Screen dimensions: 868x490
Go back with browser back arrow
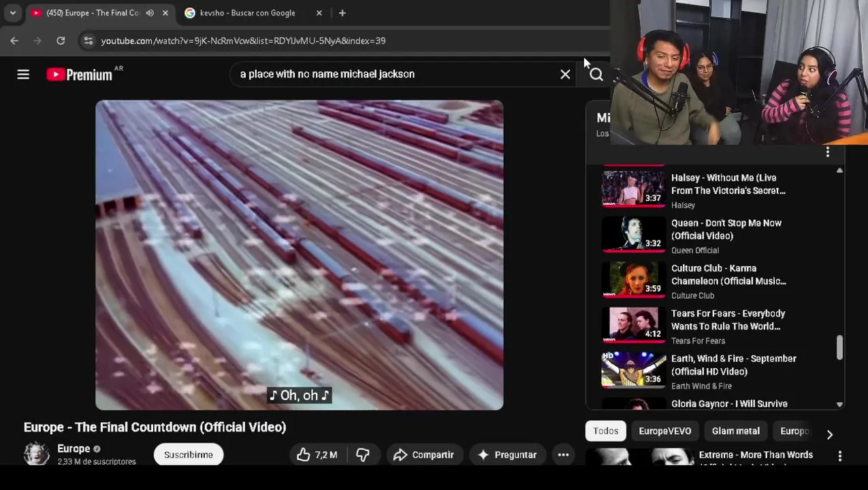pos(14,41)
